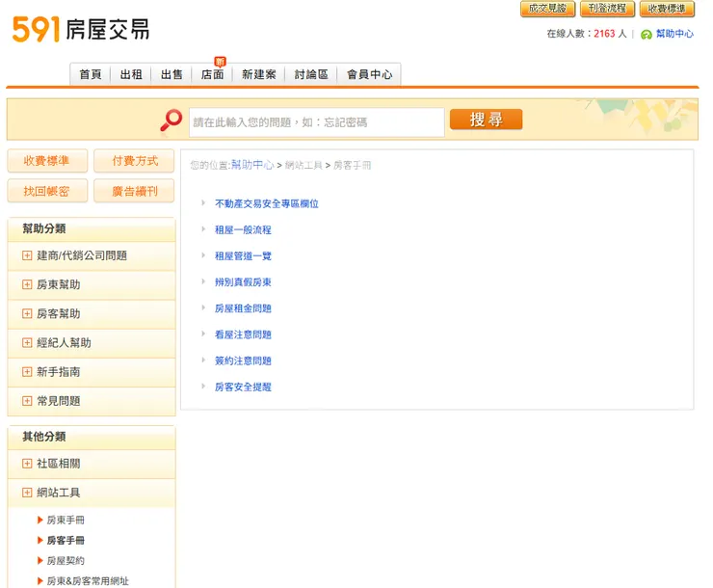Screen dimensions: 713x588
Task: Expand the 經紀人幫助 category
Action: [92, 343]
